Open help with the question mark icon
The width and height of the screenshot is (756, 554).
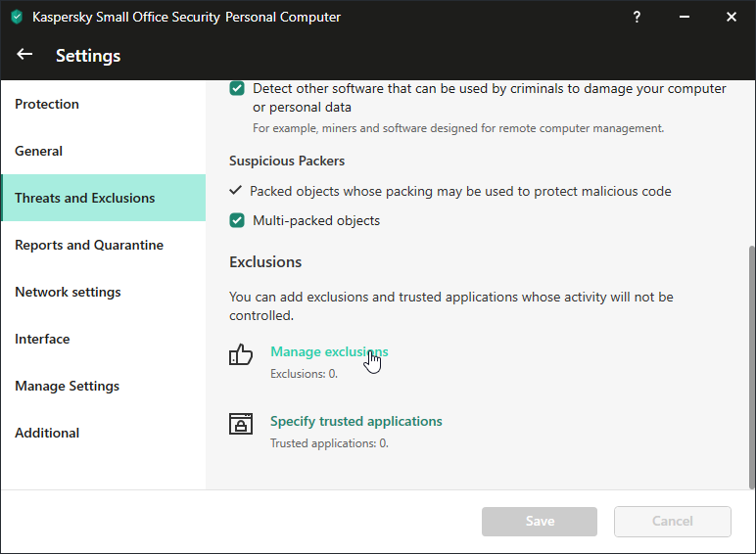click(637, 17)
